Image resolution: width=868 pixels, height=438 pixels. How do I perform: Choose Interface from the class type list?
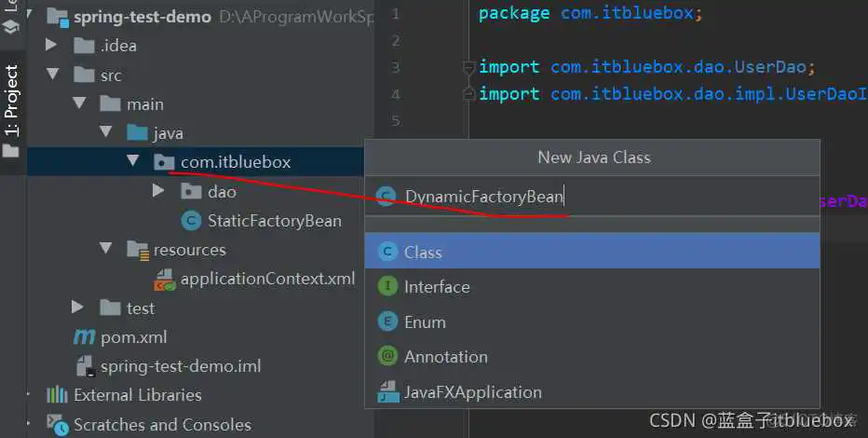[436, 287]
